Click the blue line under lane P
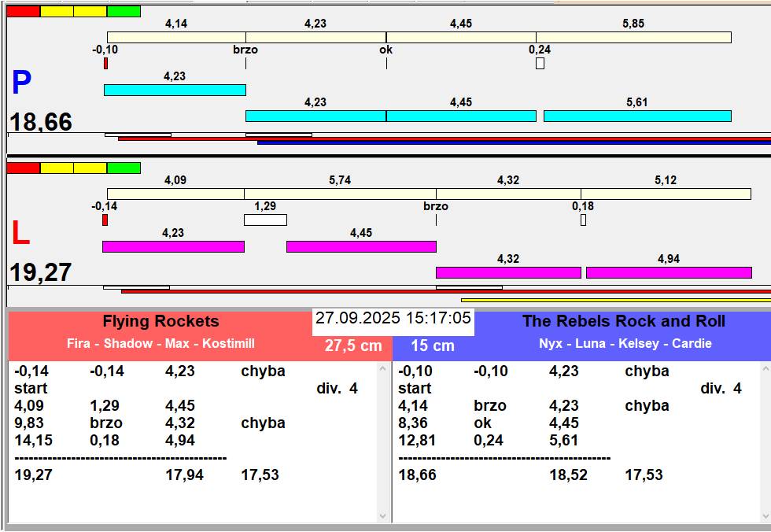 pos(515,142)
